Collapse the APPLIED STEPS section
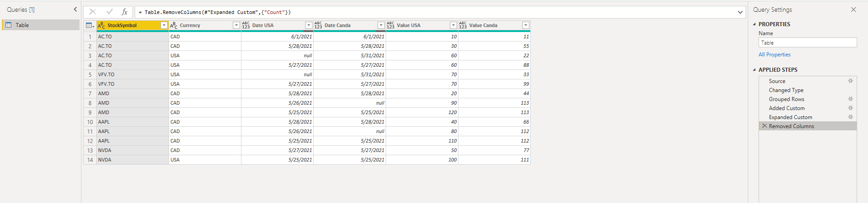The width and height of the screenshot is (868, 203). tap(754, 70)
